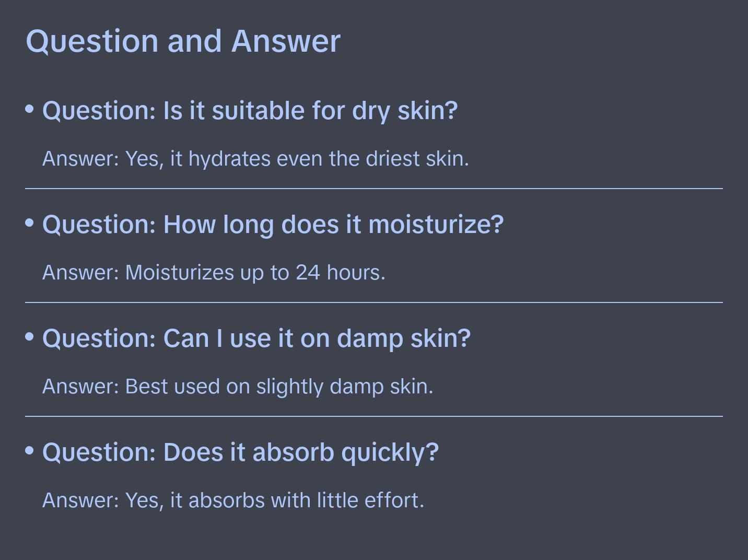Click the answer 'Yes, it hydrates even the driest skin'
Image resolution: width=748 pixels, height=560 pixels.
pos(255,159)
